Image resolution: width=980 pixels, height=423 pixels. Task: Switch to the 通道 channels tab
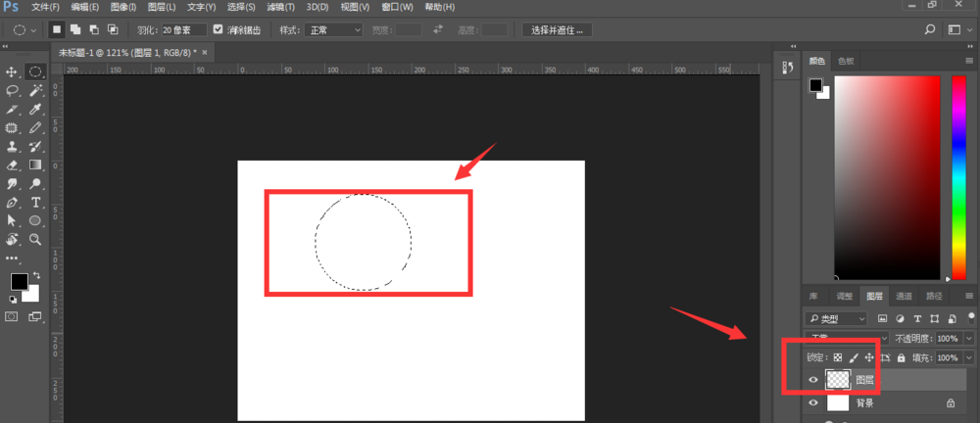click(x=904, y=296)
